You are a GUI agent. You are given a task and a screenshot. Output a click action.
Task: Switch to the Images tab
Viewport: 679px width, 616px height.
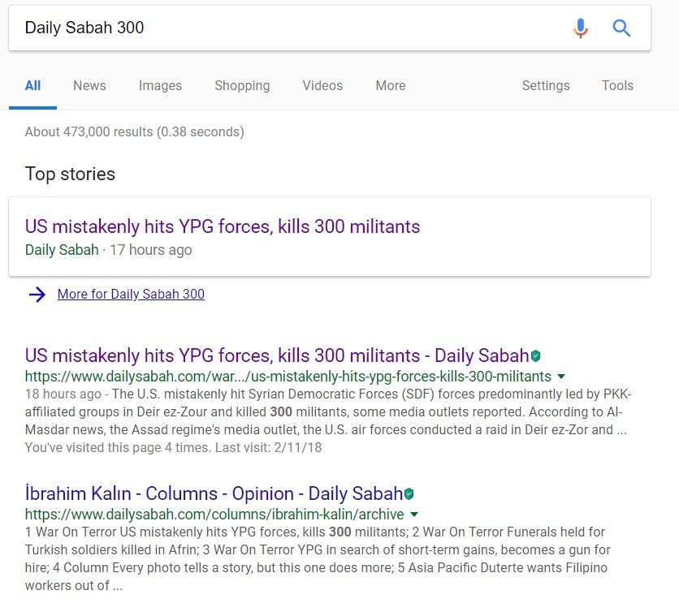point(160,86)
